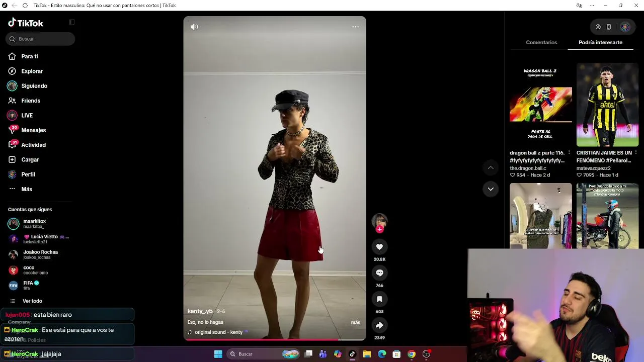This screenshot has height=362, width=644.
Task: Share the video with the arrow icon
Action: pyautogui.click(x=379, y=325)
